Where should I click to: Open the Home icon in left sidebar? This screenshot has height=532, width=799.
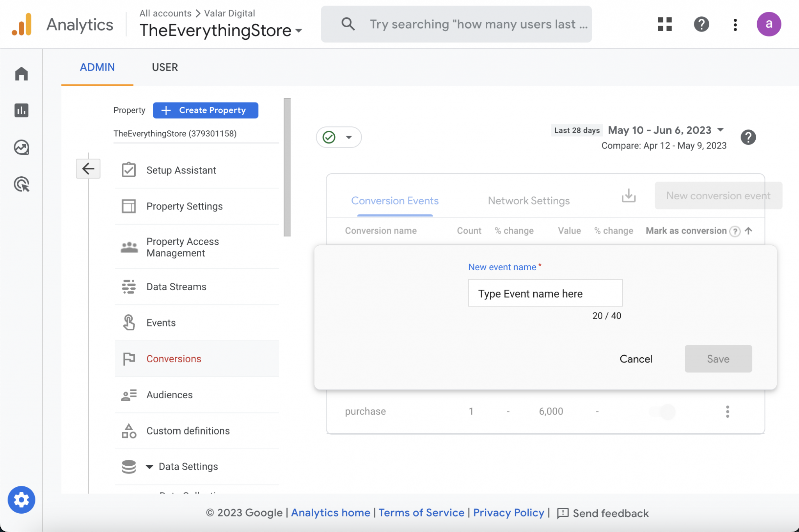point(21,73)
